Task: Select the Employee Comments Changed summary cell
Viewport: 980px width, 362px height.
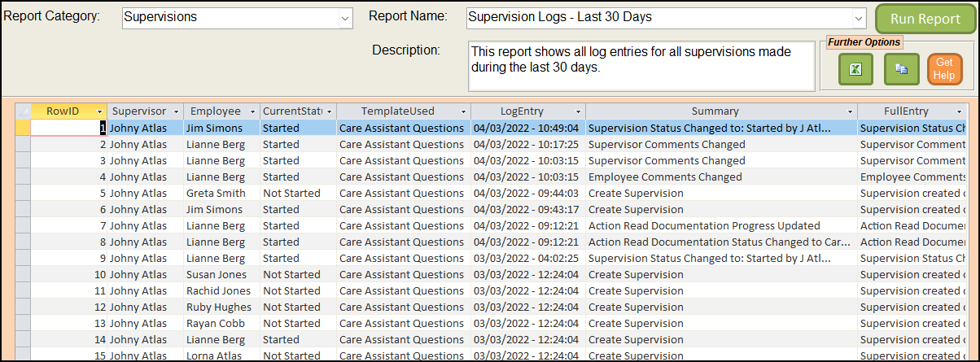Action: pyautogui.click(x=664, y=177)
